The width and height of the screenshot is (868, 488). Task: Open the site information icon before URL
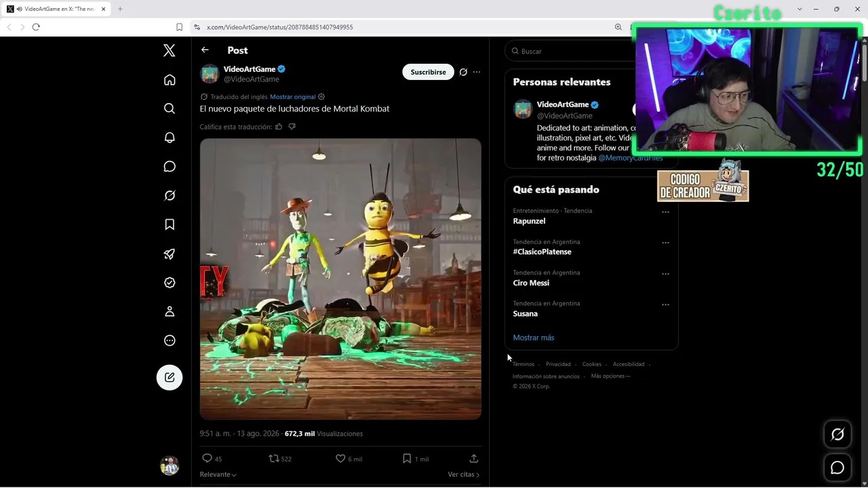click(x=197, y=27)
